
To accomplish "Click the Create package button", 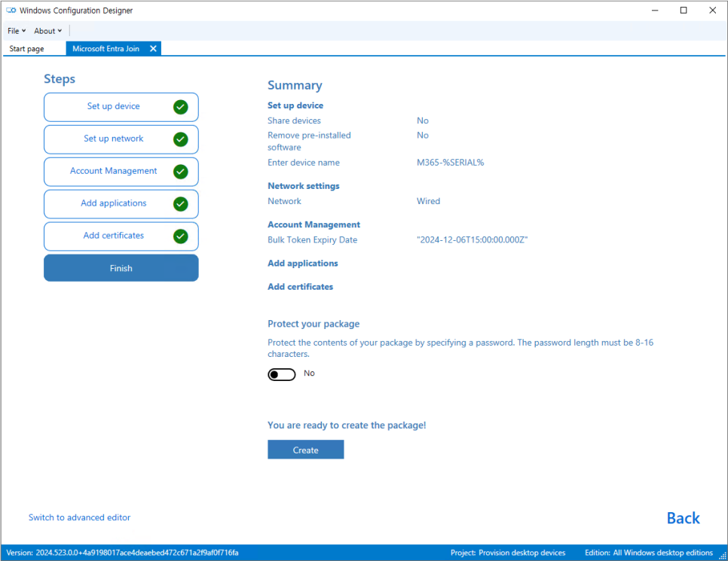I will click(305, 450).
